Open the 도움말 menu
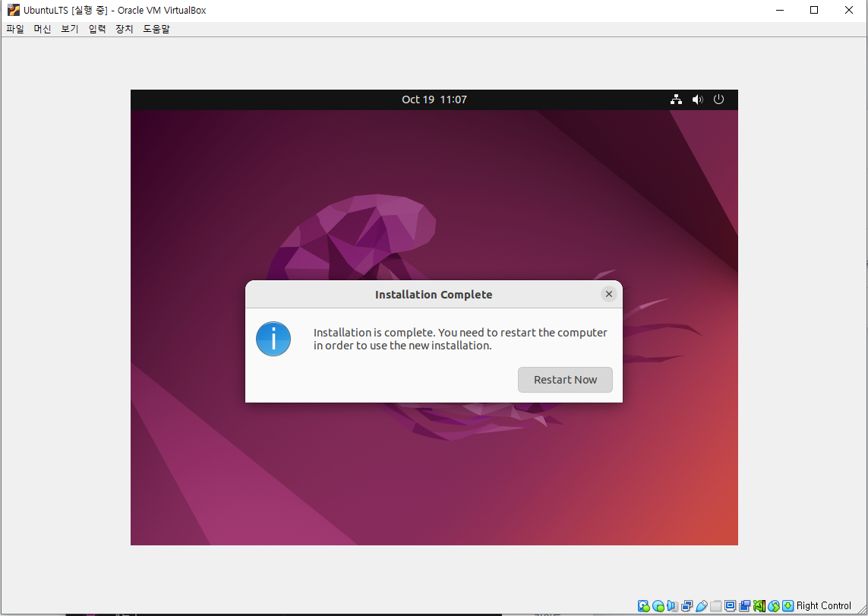 click(x=156, y=29)
